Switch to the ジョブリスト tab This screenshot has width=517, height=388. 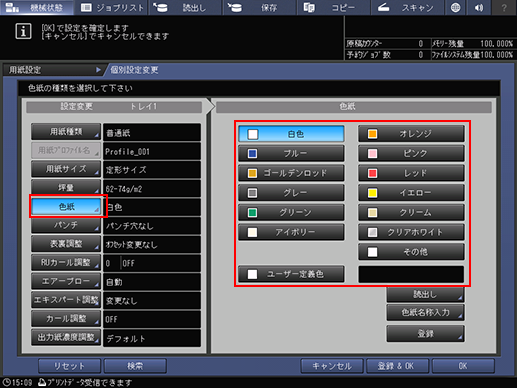pyautogui.click(x=112, y=7)
